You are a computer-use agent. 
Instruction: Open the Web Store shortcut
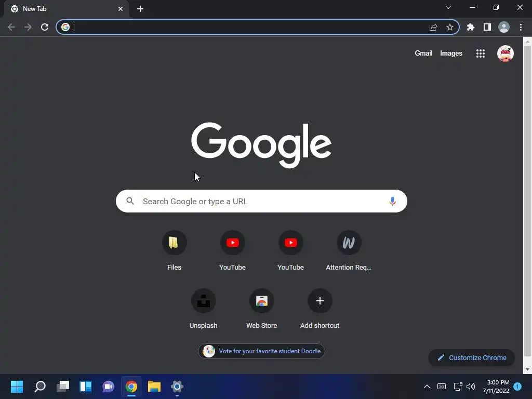[262, 309]
